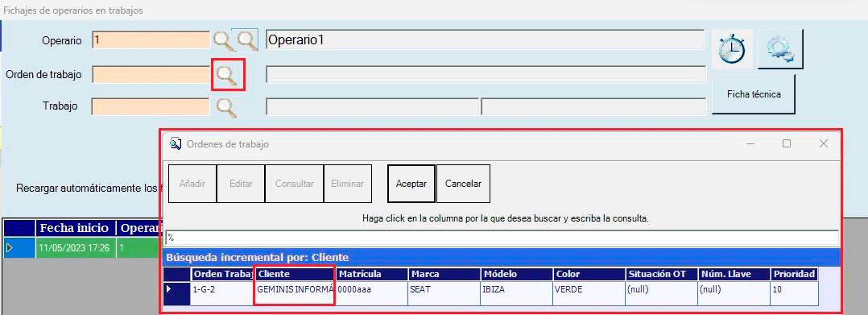Screen dimensions: 868x315
Task: Click the second highlighted magnifier beside Operario
Action: coord(246,40)
